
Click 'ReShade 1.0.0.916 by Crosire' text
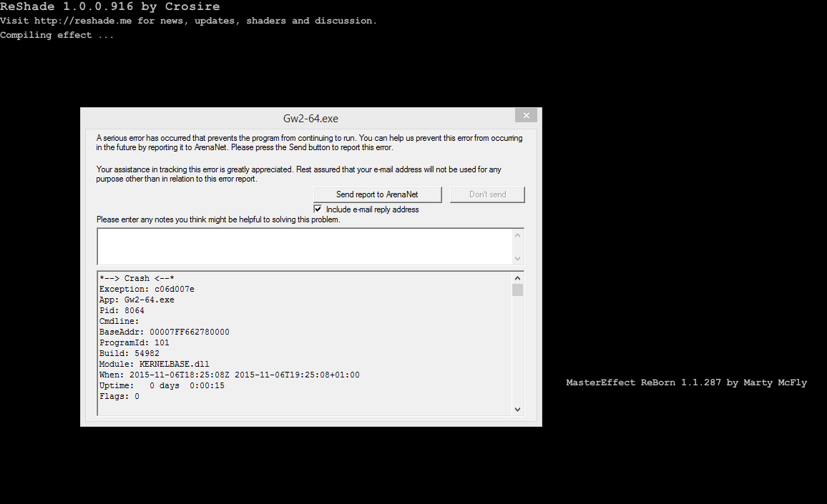click(109, 7)
